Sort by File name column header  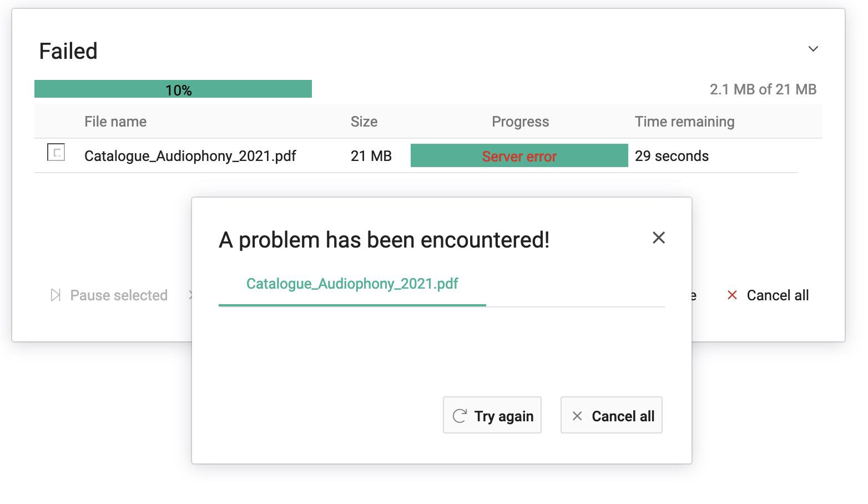coord(115,122)
